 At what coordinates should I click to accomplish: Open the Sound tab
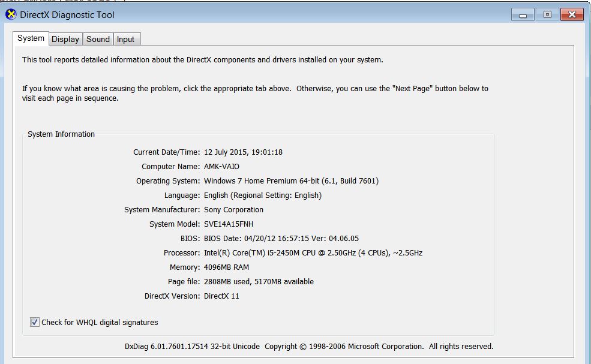coord(98,39)
